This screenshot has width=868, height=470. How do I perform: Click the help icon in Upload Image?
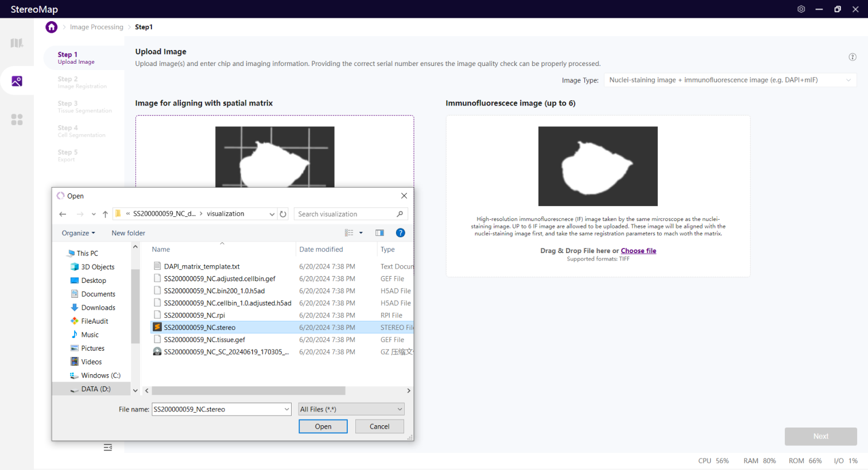(x=852, y=57)
